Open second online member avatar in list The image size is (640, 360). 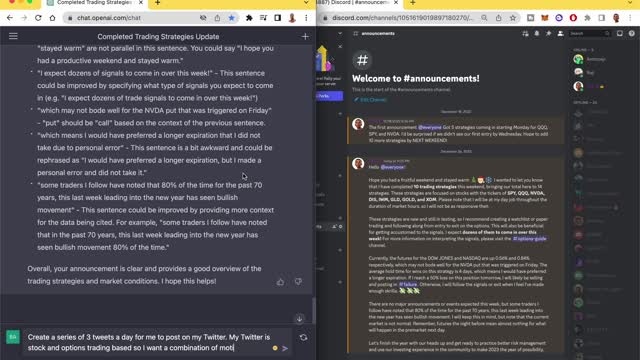point(578,73)
